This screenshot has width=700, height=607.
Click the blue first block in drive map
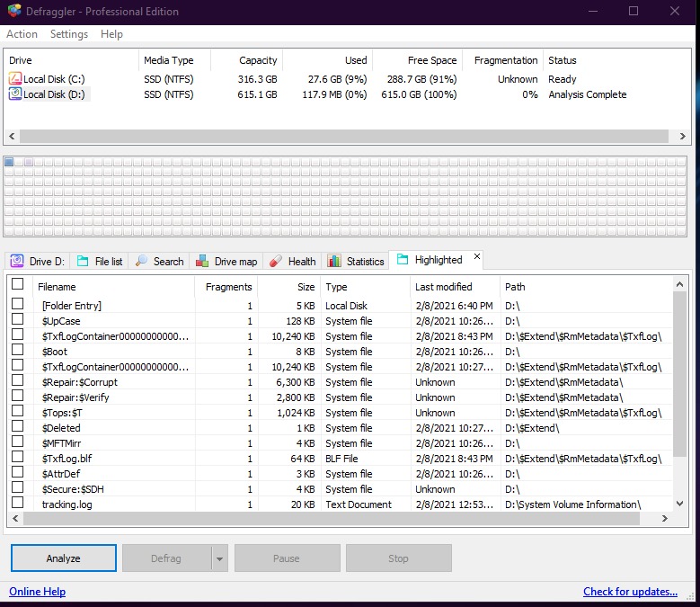(x=9, y=162)
